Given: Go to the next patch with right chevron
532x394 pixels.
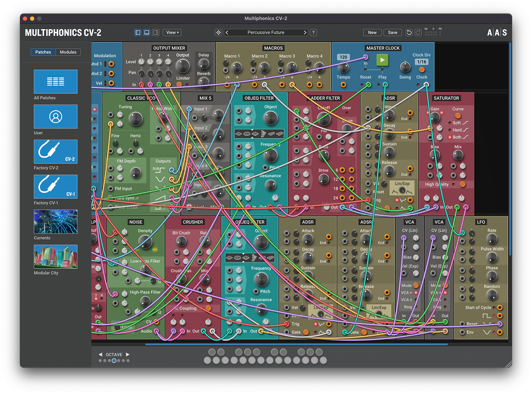Looking at the screenshot, I should [x=305, y=33].
